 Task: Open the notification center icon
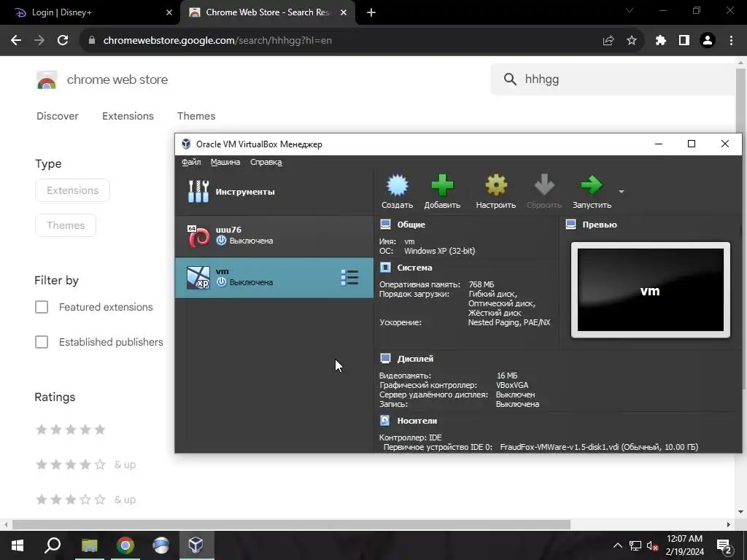click(x=724, y=547)
